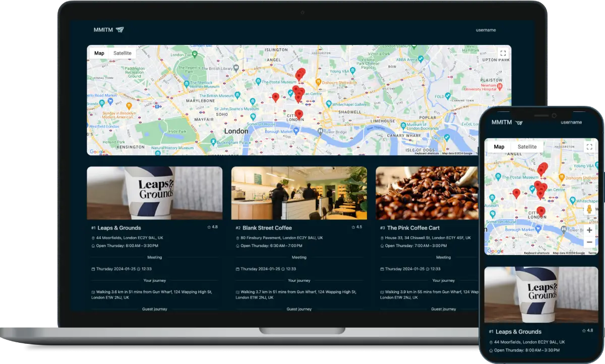Zoom out with the phone map minus button
The height and width of the screenshot is (364, 605).
[589, 242]
